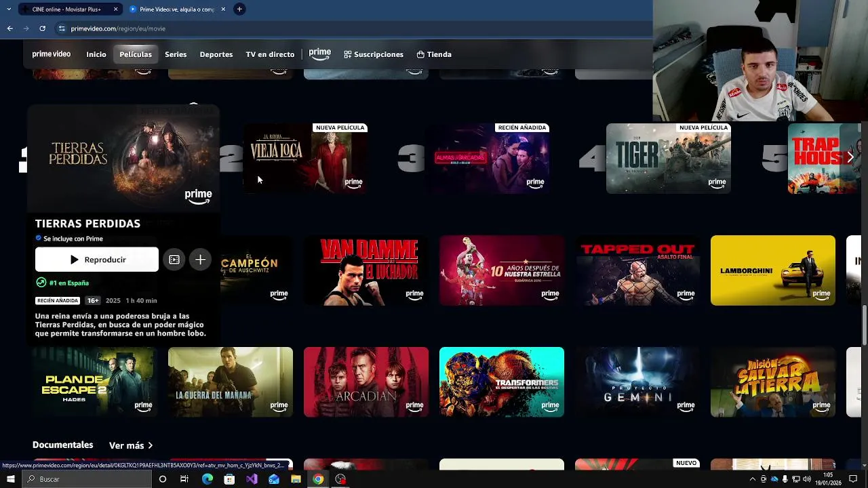Open the Deportes section
The width and height of the screenshot is (868, 488).
coord(216,54)
